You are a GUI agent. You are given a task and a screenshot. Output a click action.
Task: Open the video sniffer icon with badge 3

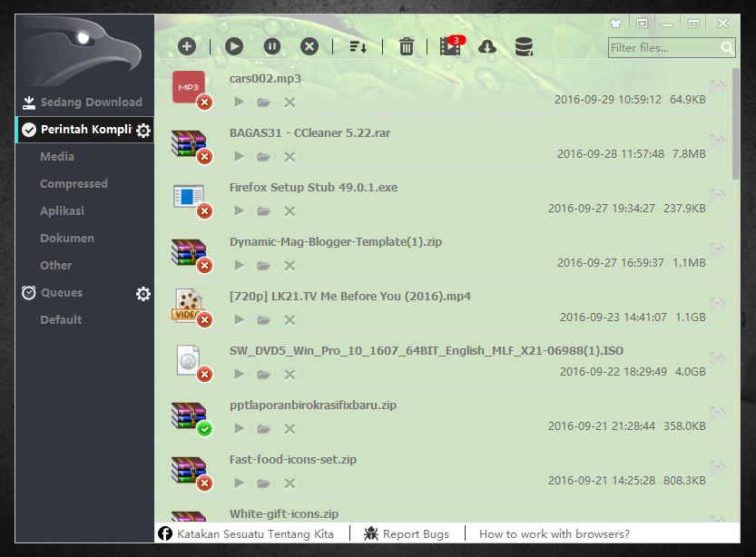click(x=452, y=45)
